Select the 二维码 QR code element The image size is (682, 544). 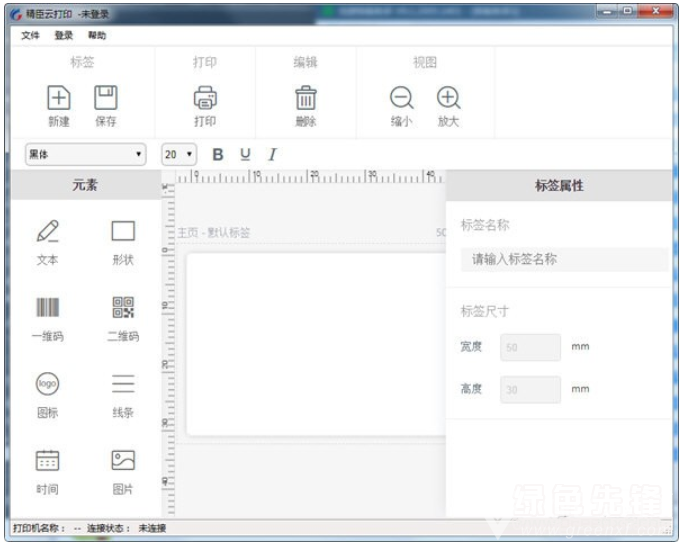tap(123, 319)
